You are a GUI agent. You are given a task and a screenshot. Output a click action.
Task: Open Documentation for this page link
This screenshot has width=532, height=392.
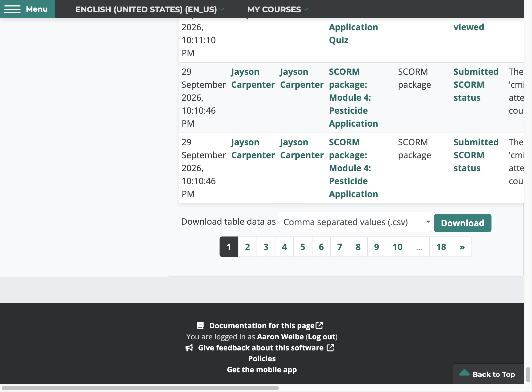click(262, 326)
